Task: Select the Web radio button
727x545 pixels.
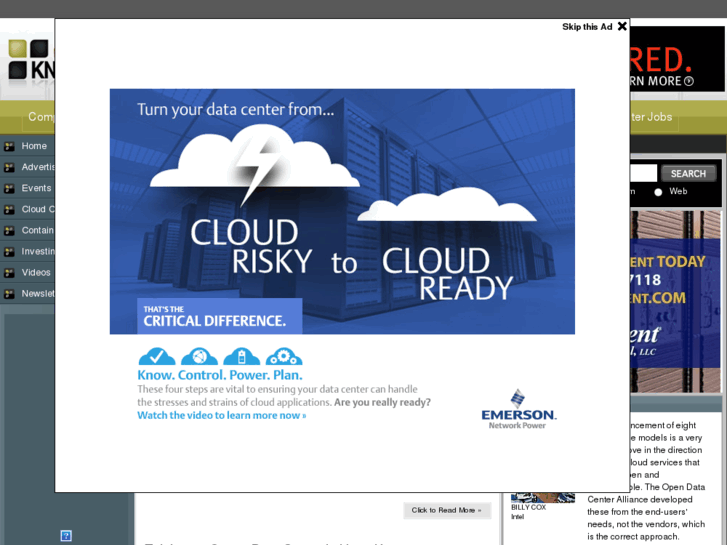Action: click(x=658, y=192)
